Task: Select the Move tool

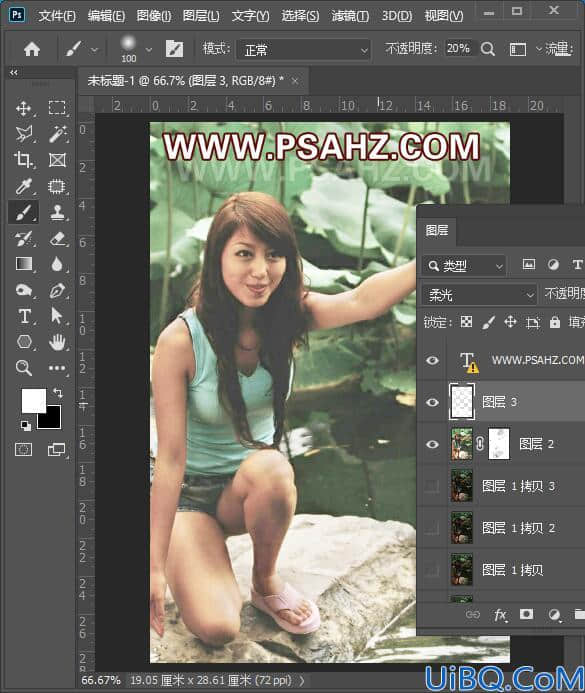Action: point(23,108)
